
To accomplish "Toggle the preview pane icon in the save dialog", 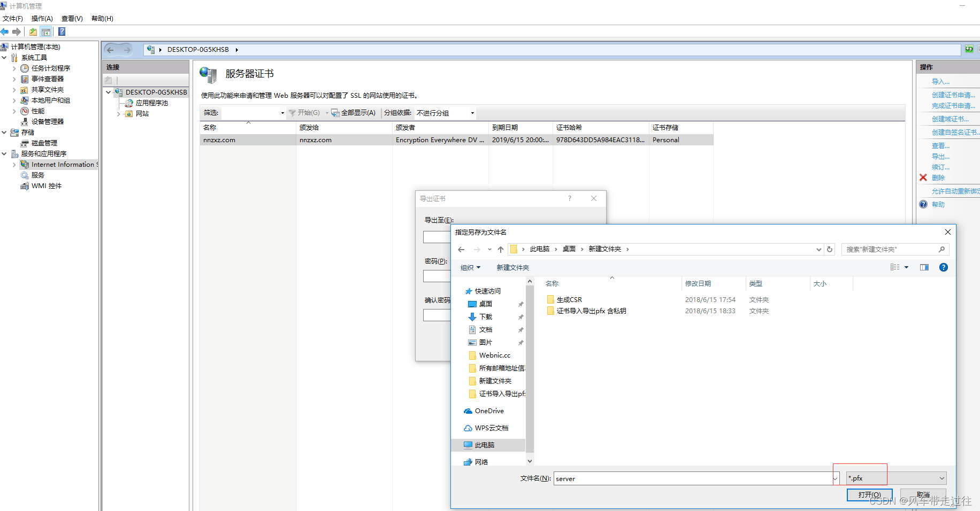I will tap(924, 267).
